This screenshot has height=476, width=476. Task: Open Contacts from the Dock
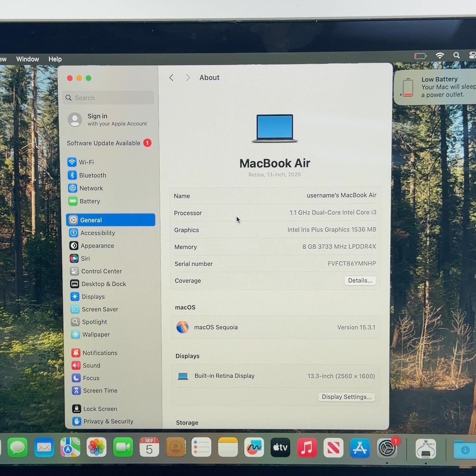pos(175,447)
